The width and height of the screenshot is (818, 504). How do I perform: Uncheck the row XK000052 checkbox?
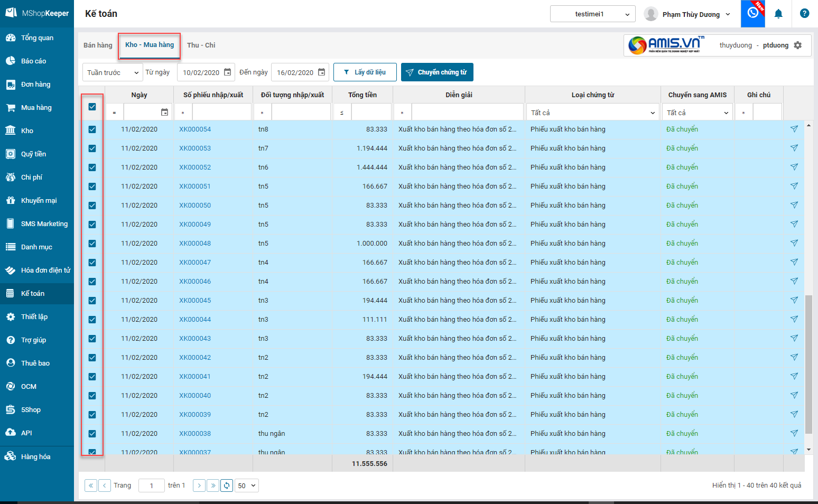tap(92, 167)
